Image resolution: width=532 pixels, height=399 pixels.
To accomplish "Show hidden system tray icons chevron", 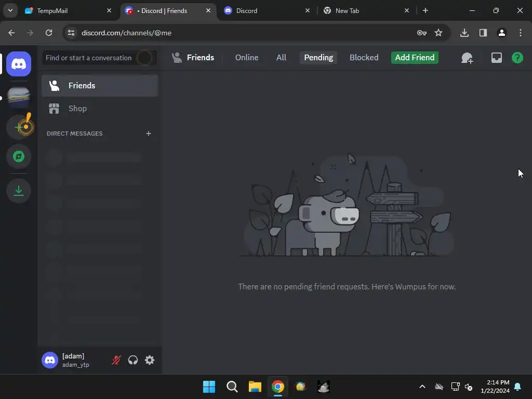I will pyautogui.click(x=422, y=387).
